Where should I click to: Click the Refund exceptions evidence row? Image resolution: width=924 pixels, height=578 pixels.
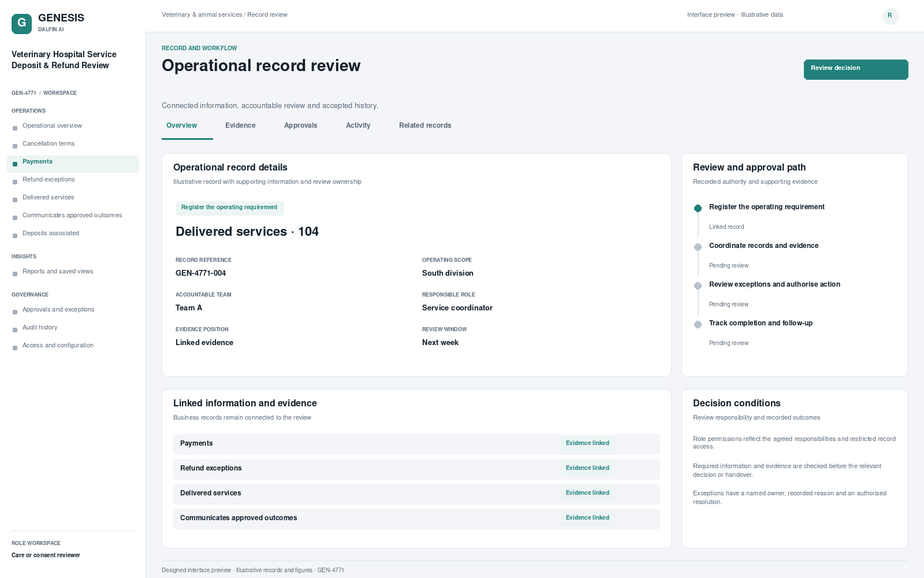[x=416, y=469]
